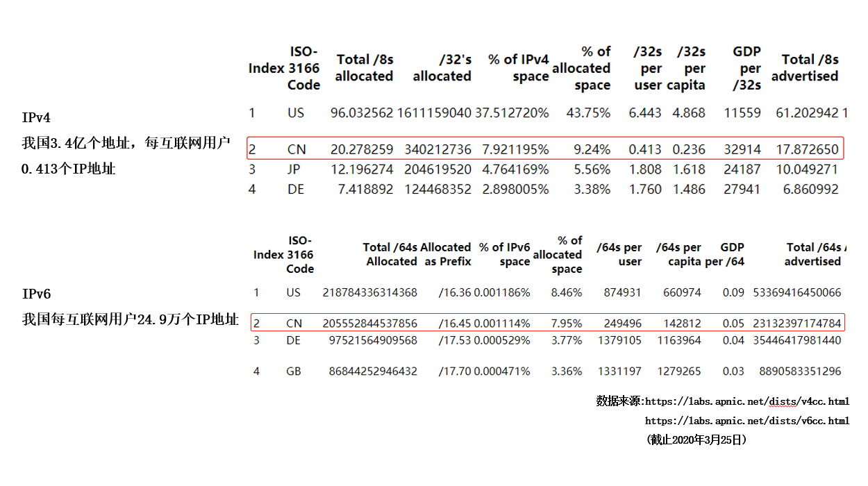Click the '/32's allocated' column header
Viewport: 868px width, 486px height.
tap(442, 68)
